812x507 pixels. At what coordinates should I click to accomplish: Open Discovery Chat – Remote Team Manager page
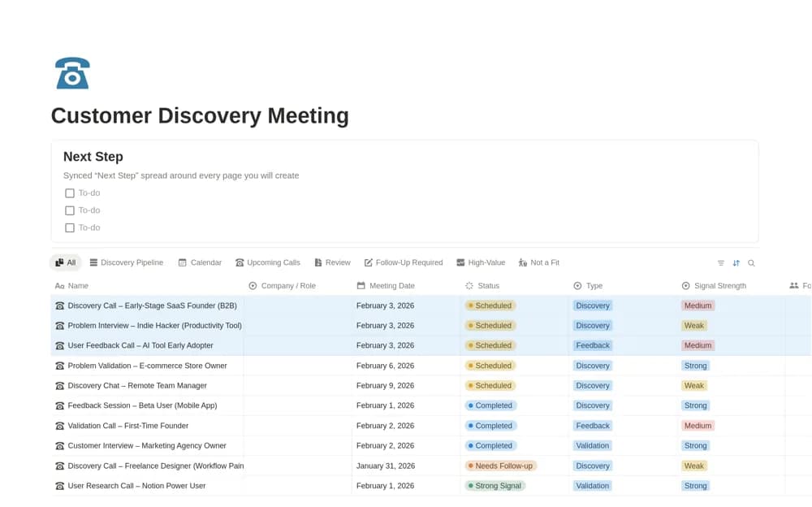(x=137, y=386)
